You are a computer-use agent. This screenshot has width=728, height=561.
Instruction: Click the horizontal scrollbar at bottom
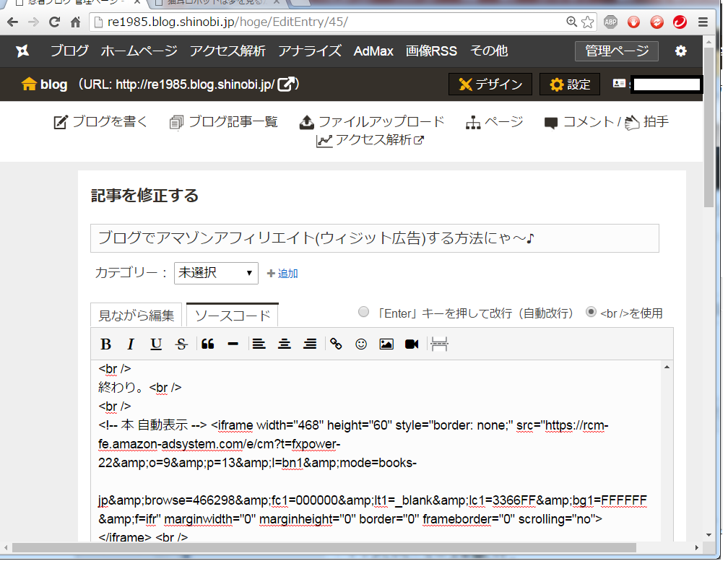tap(324, 547)
